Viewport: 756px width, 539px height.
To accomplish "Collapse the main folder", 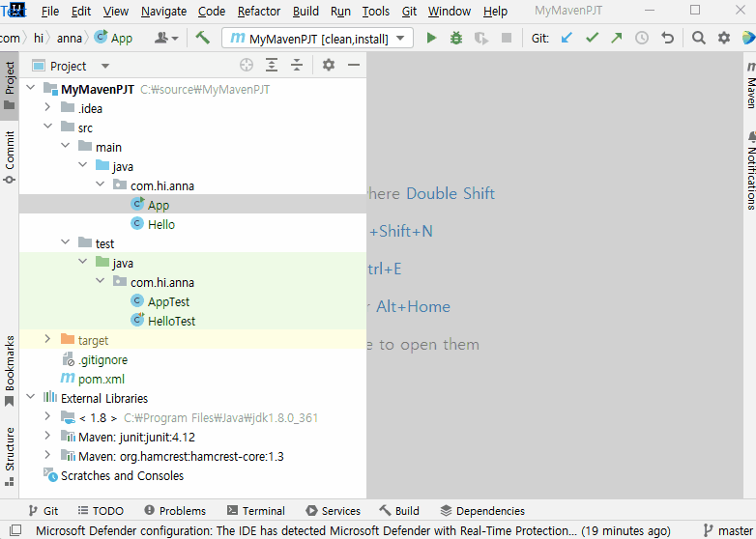I will coord(65,146).
